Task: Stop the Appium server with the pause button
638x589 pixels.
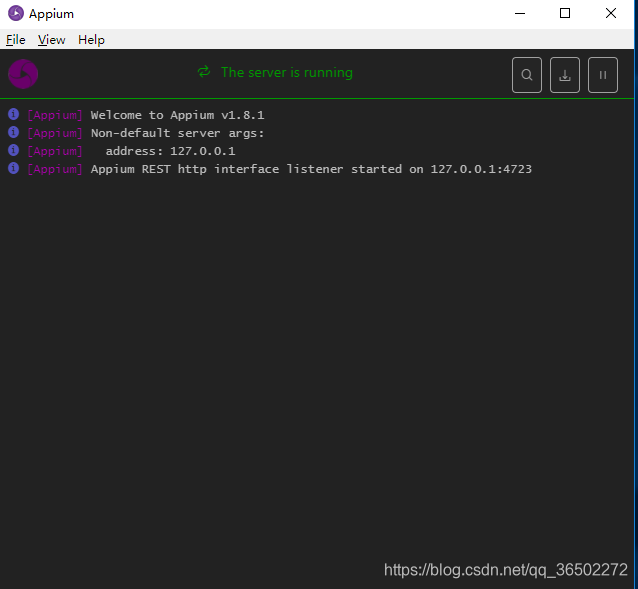Action: click(x=603, y=75)
